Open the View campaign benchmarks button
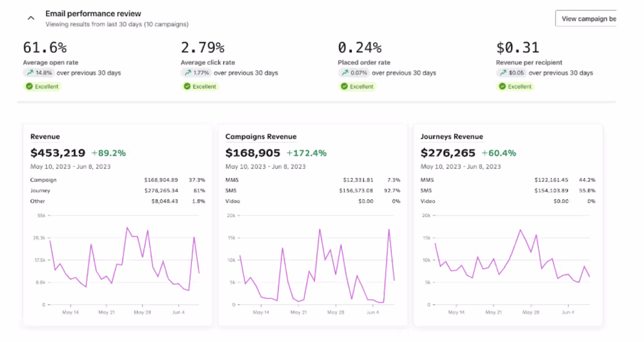The width and height of the screenshot is (644, 342). pos(586,19)
